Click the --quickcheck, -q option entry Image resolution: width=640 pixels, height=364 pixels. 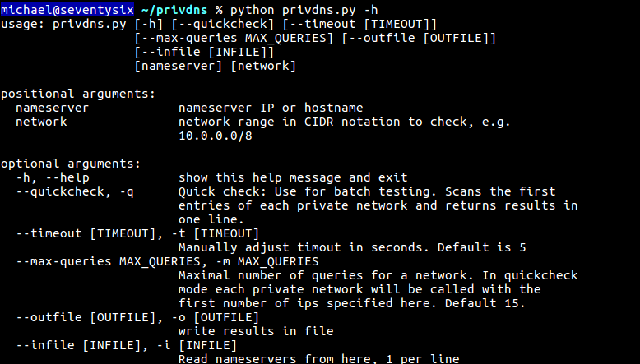75,191
